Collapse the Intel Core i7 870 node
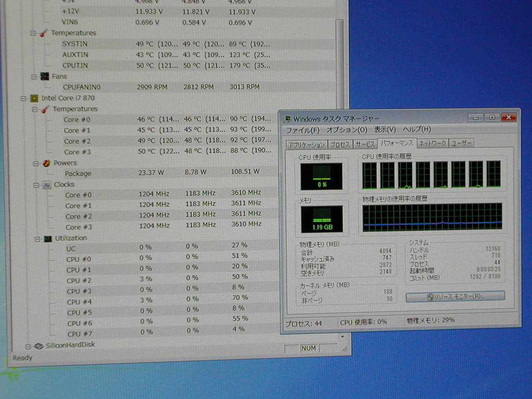 click(x=23, y=98)
